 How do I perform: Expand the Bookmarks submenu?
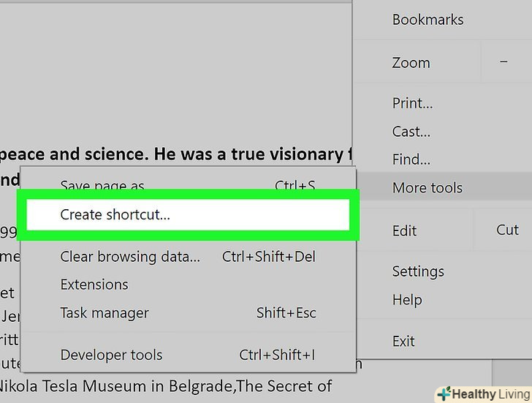click(427, 20)
